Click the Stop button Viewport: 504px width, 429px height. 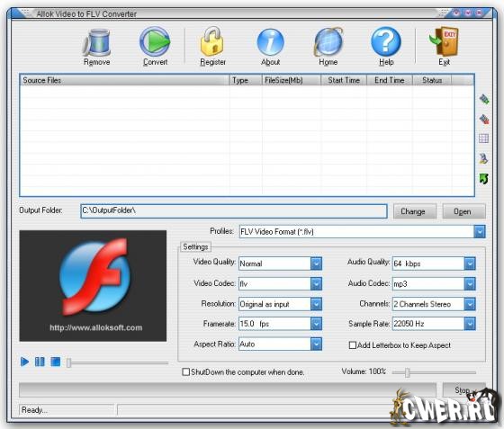463,389
